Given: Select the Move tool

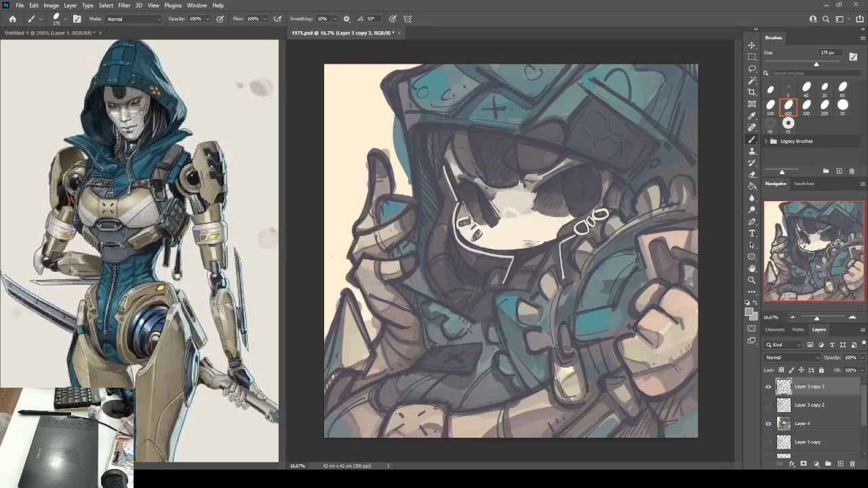Looking at the screenshot, I should (752, 45).
